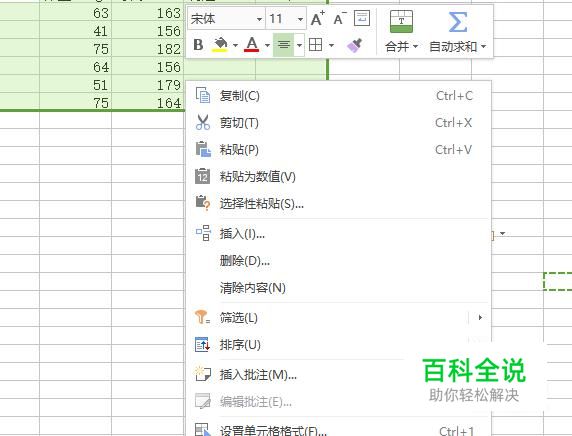Choose 排序(U) menu entry

click(339, 344)
